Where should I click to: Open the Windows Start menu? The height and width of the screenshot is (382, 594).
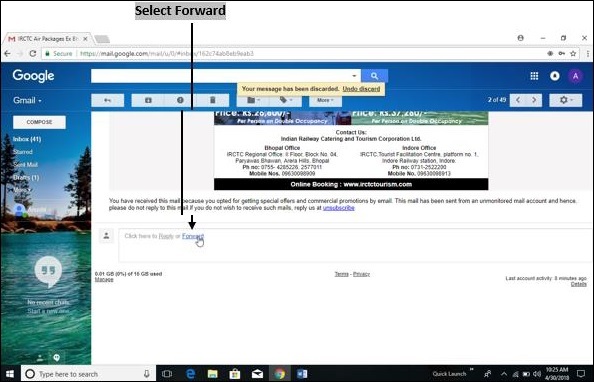(x=10, y=374)
